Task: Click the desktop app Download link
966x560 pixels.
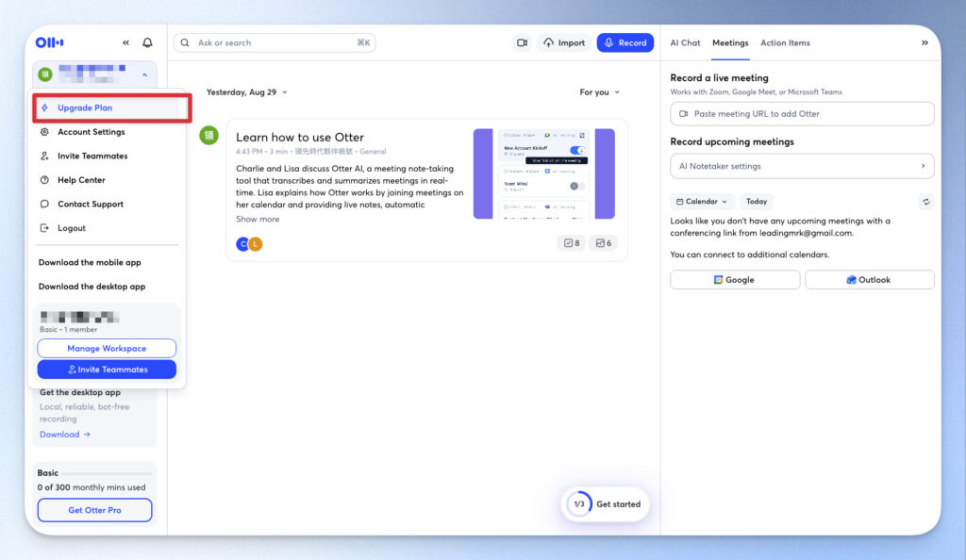Action: coord(65,435)
